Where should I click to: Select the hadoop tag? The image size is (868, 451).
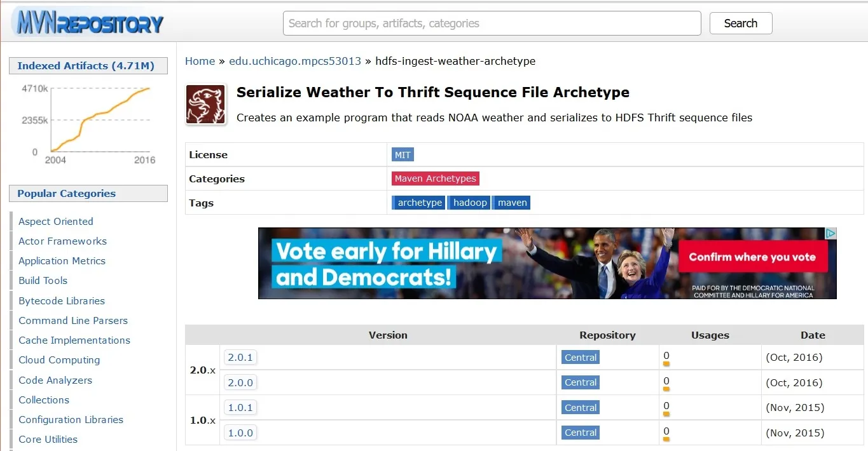(469, 203)
